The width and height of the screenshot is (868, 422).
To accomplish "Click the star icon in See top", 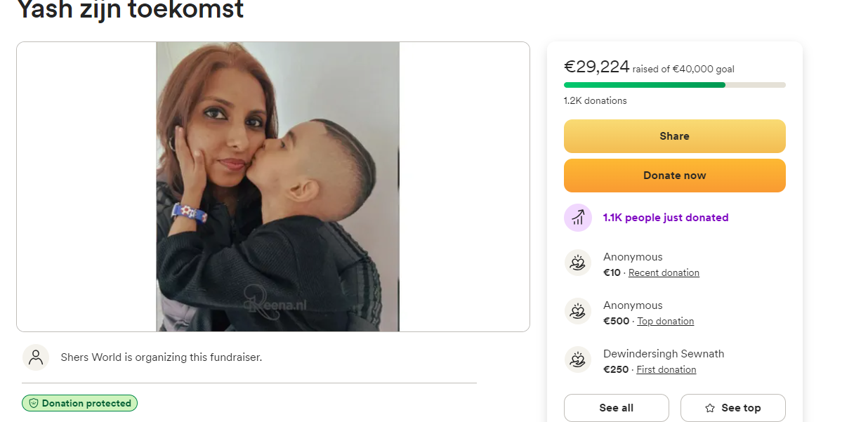I will 710,408.
